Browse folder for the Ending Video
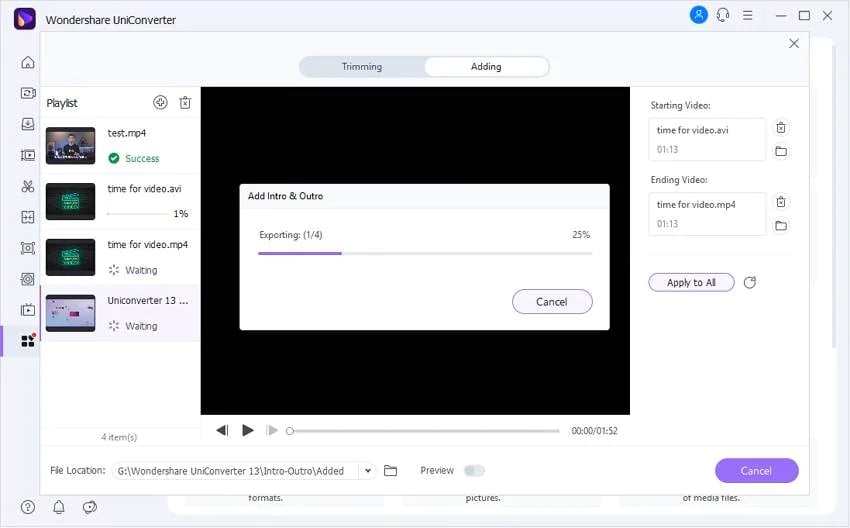The width and height of the screenshot is (850, 528). (x=781, y=226)
